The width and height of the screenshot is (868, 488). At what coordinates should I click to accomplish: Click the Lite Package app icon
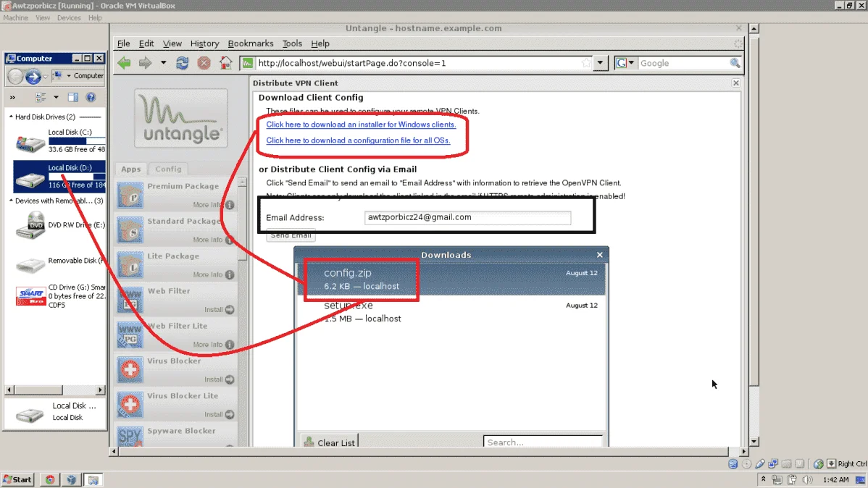tap(130, 265)
